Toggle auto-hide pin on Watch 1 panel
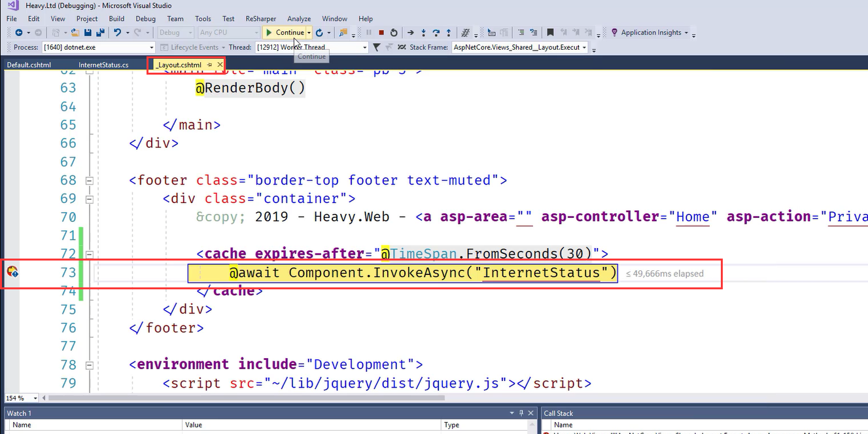This screenshot has height=434, width=868. coord(521,413)
